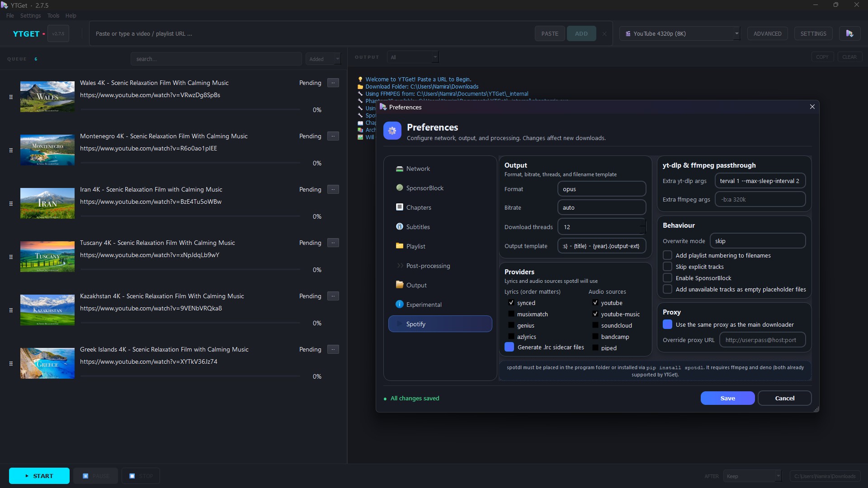Enable the soundcloud audio source
Screen dimensions: 868x488
pyautogui.click(x=595, y=325)
